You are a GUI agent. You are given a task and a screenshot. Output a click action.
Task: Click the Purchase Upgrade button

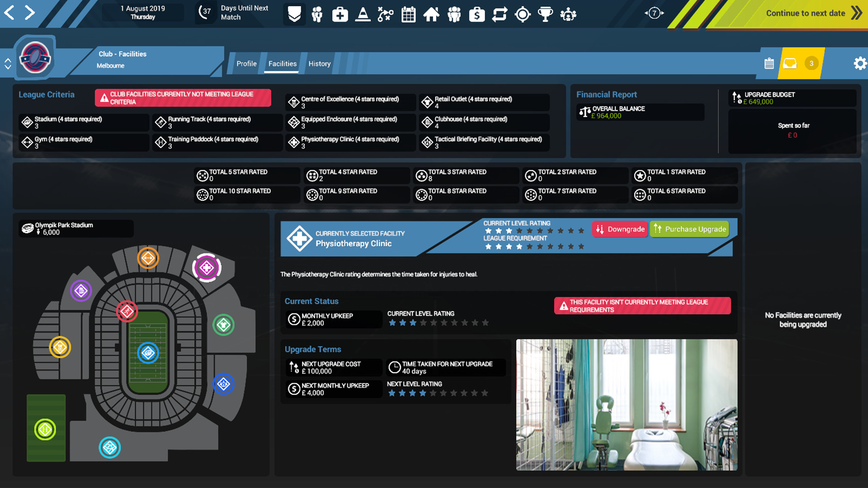(689, 229)
